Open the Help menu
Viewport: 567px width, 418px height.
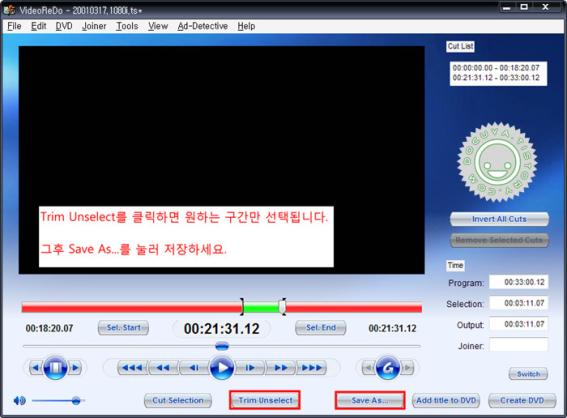[246, 26]
